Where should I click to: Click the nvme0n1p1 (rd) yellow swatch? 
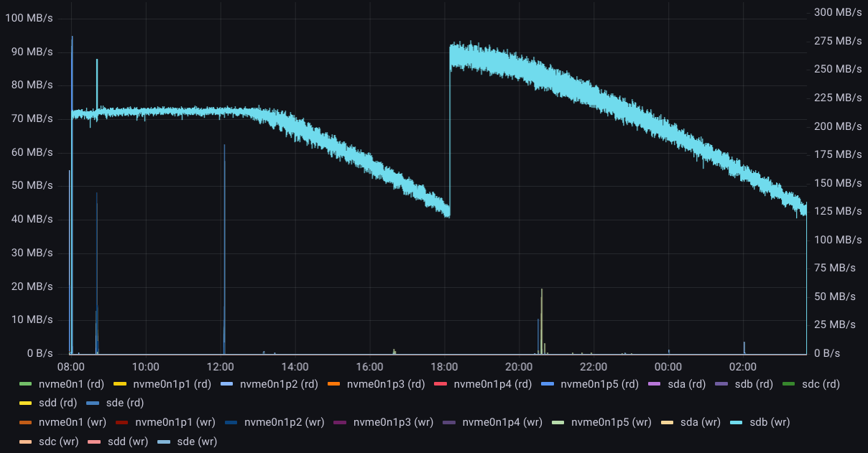(121, 384)
